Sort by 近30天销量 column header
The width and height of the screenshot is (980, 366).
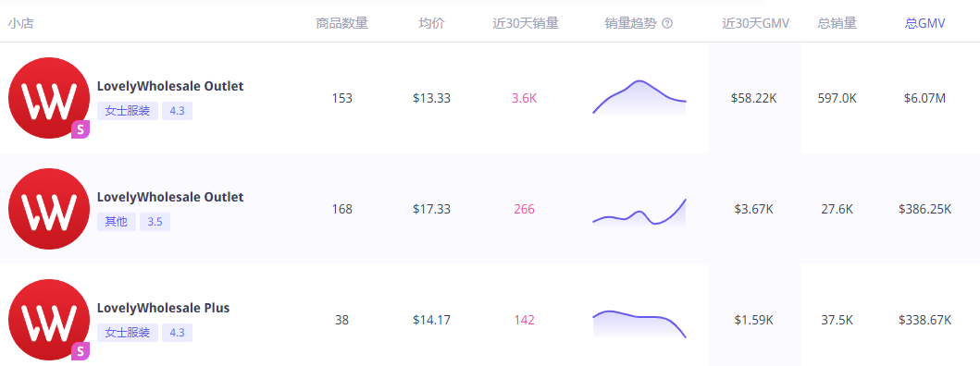coord(526,24)
